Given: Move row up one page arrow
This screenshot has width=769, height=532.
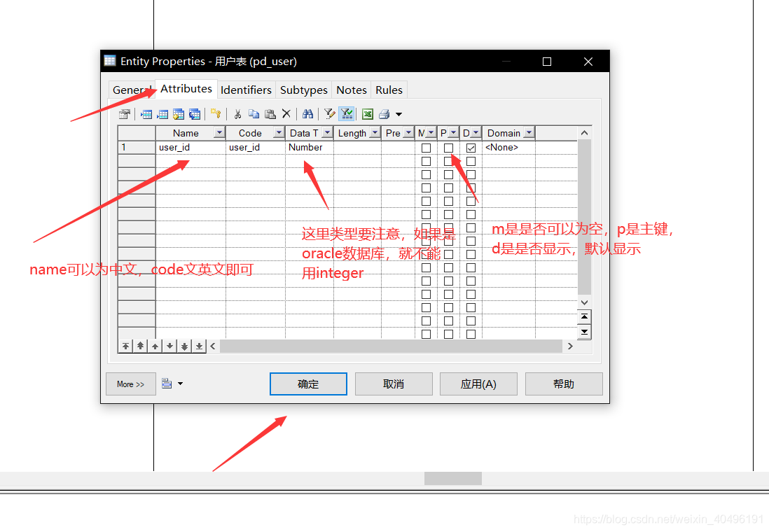Looking at the screenshot, I should [140, 346].
